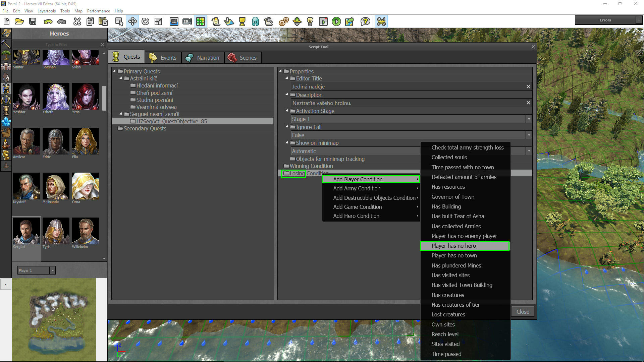644x362 pixels.
Task: Collapse the Editor Title property
Action: tap(287, 78)
